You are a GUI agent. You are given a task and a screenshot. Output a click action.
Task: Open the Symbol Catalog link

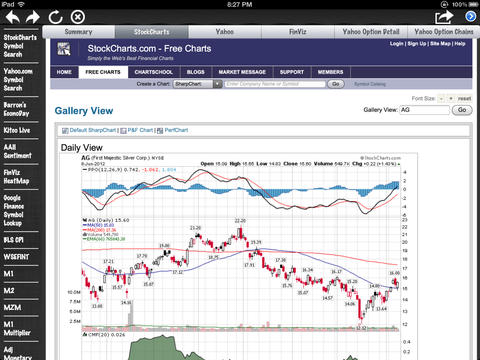point(370,84)
